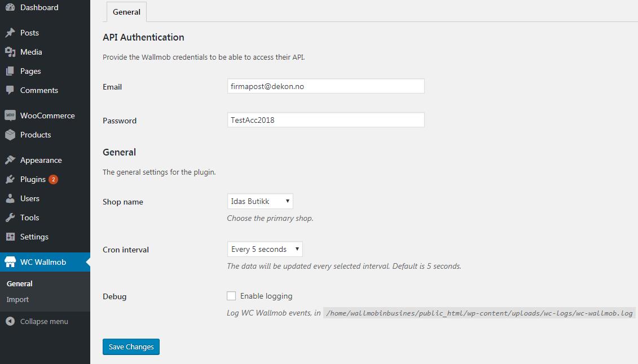Click the Cron interval label
Viewport: 638px width, 364px height.
point(126,250)
